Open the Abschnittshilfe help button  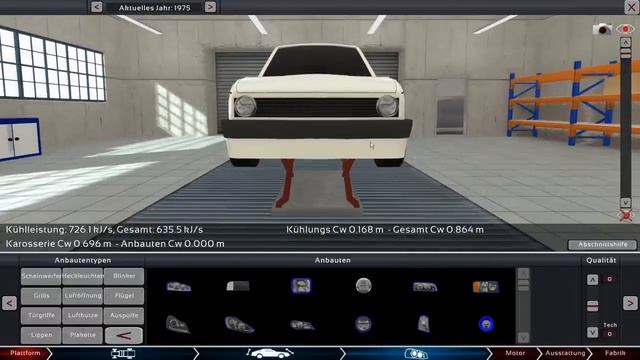pyautogui.click(x=602, y=244)
